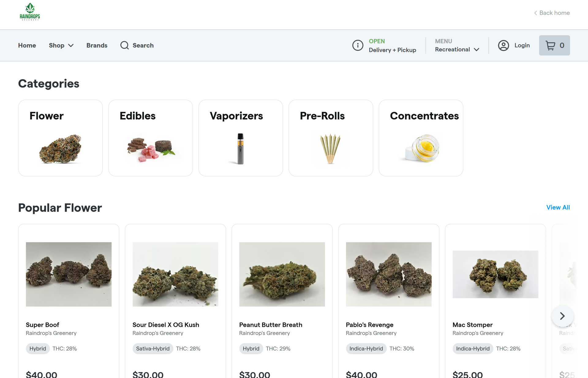Click Indica-Hybrid tag on Mac Stomper
The height and width of the screenshot is (378, 588).
click(473, 349)
